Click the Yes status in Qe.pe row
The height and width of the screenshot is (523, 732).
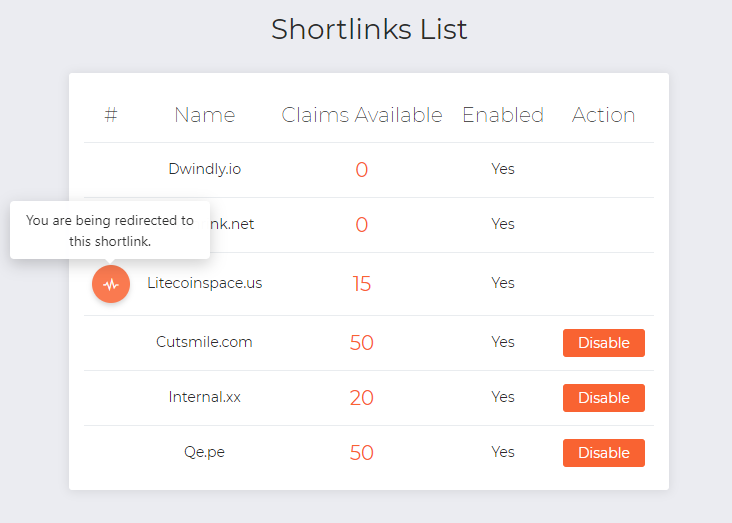(x=503, y=452)
